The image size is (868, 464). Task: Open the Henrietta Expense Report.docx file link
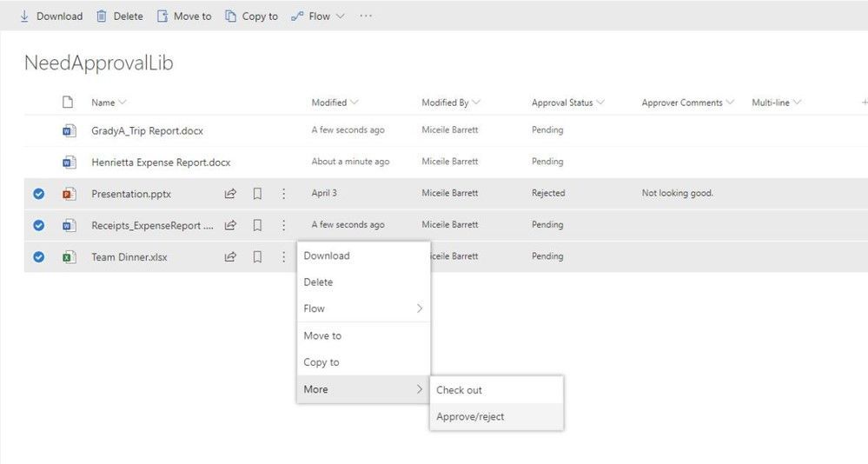(161, 162)
